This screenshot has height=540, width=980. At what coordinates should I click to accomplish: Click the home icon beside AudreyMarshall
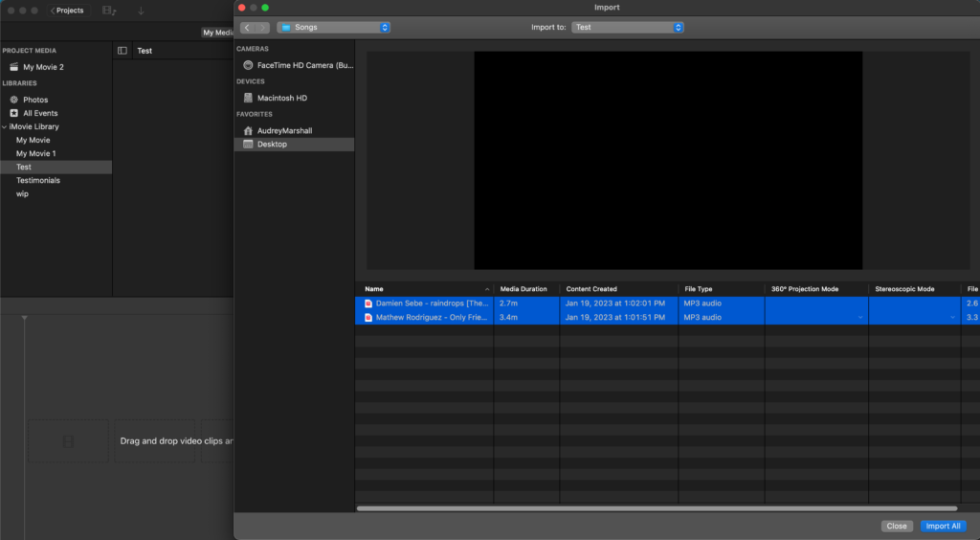(248, 130)
